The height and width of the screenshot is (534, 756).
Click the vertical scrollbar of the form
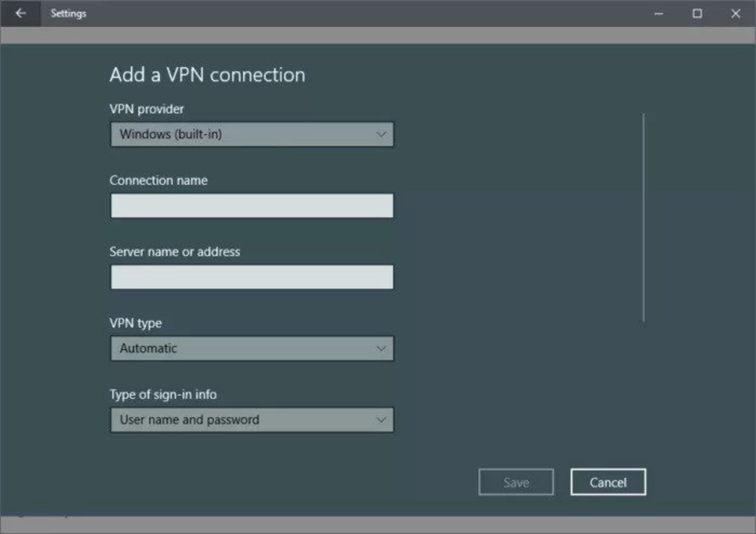pyautogui.click(x=643, y=218)
